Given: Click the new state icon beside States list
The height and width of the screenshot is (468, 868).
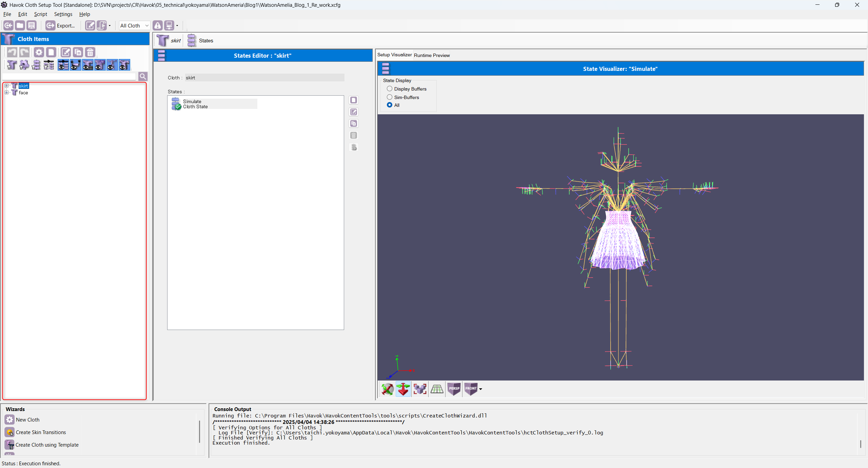Looking at the screenshot, I should (x=354, y=100).
